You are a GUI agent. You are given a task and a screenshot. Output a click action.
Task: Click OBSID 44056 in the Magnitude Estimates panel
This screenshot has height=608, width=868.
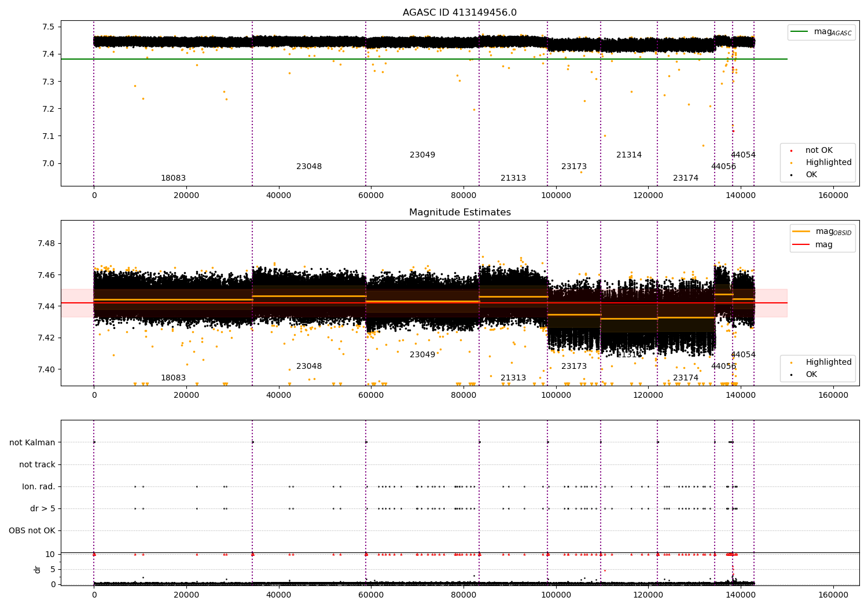[724, 367]
